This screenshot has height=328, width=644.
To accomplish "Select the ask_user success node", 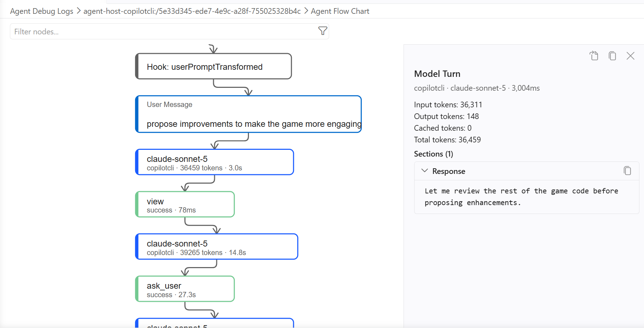I will pos(185,289).
